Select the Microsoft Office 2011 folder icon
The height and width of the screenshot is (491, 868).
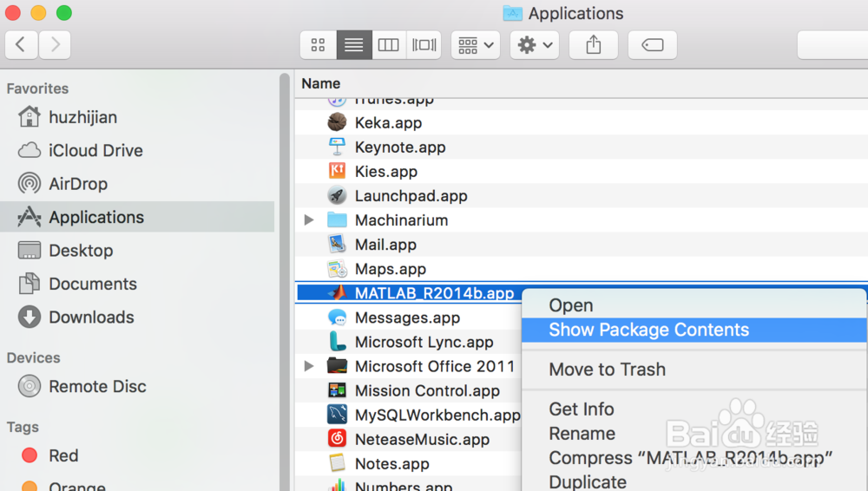click(337, 366)
